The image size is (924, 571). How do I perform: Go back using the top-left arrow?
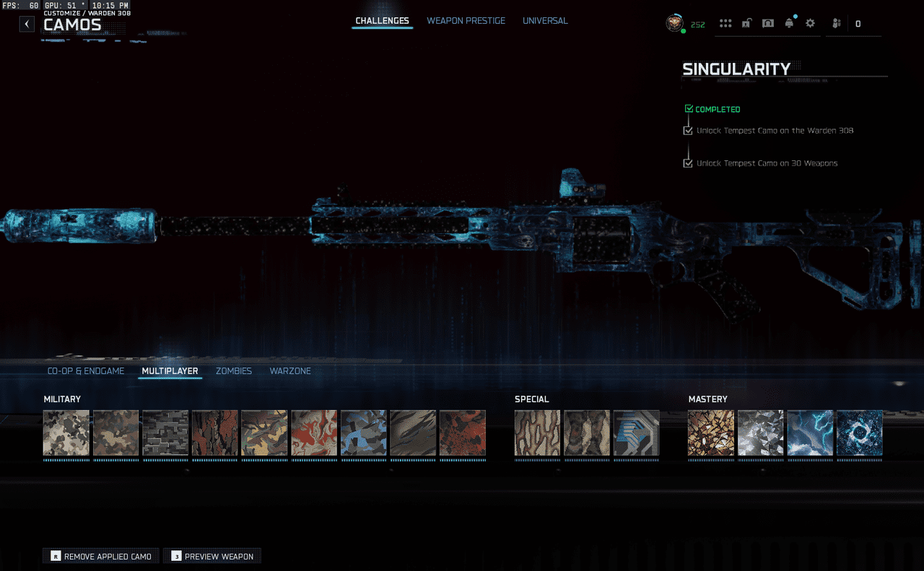pos(27,24)
